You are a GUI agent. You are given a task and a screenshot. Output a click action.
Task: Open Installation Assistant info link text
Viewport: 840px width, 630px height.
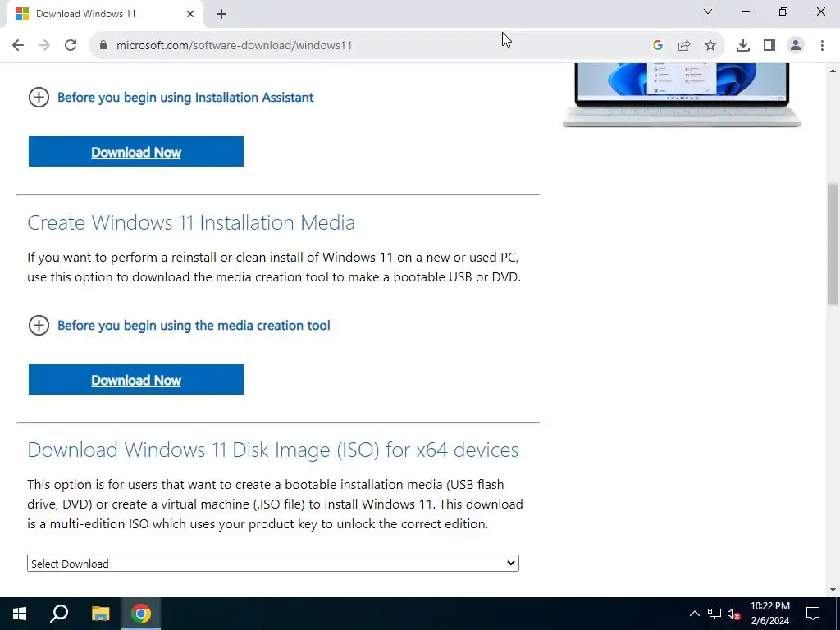coord(185,98)
